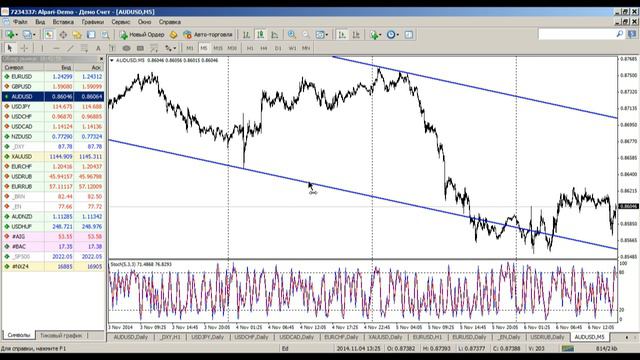The width and height of the screenshot is (640, 360).
Task: Switch to the USDJPY,Daily chart tab
Action: 207,337
